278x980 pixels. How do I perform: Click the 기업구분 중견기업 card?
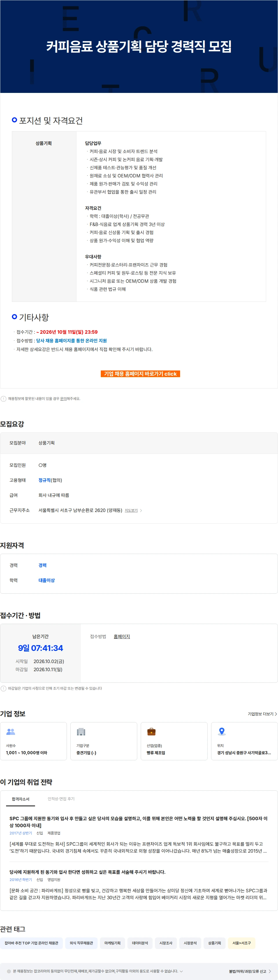(104, 741)
